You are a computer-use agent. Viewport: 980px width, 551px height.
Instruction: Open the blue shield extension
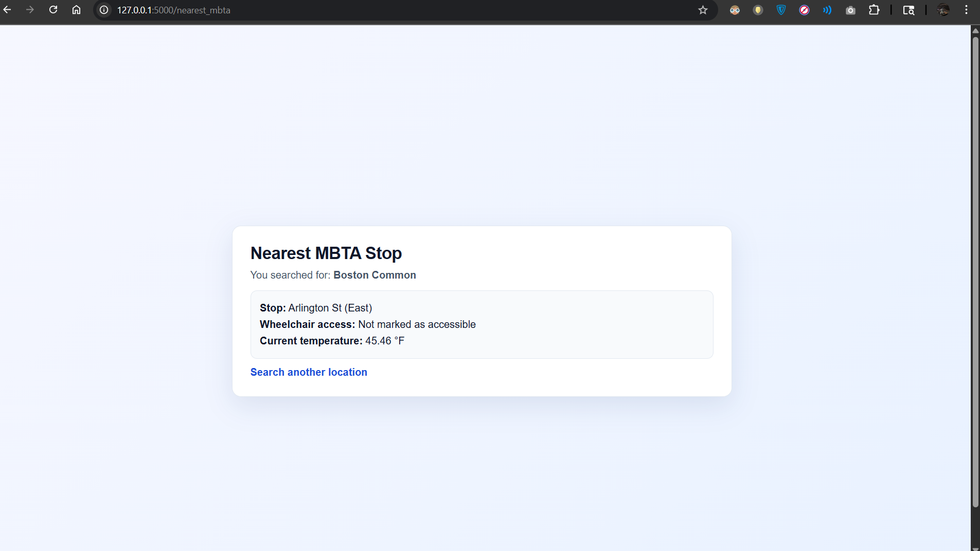pos(781,10)
